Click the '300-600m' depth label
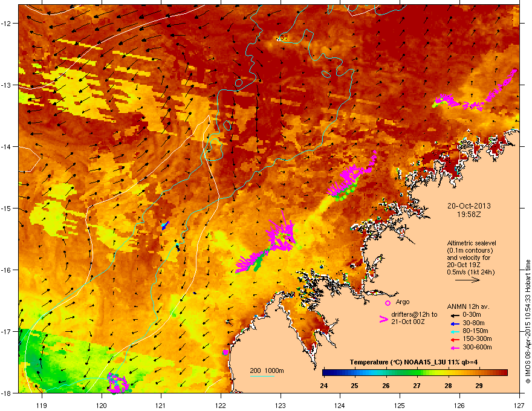532x411 pixels. tap(477, 347)
